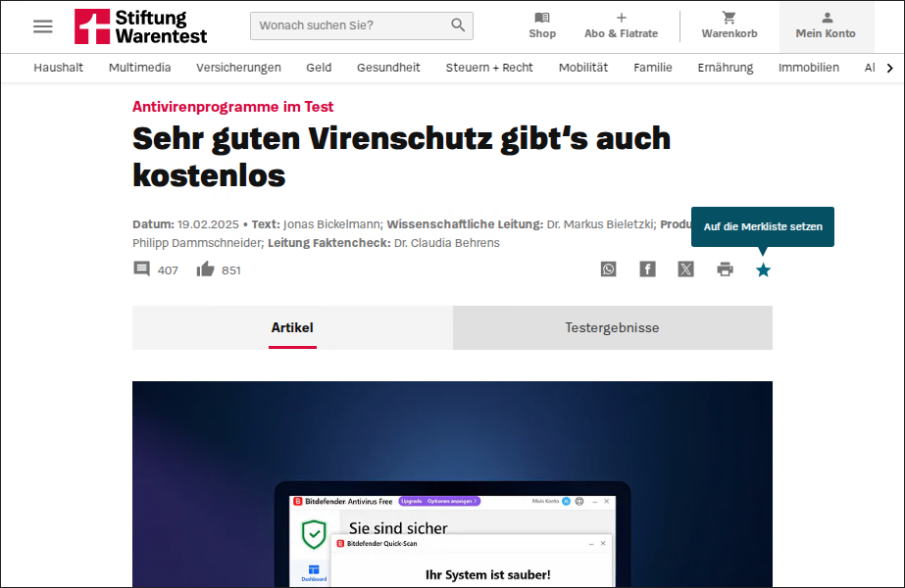Viewport: 905px width, 588px height.
Task: Add article to Merkliste with star
Action: pyautogui.click(x=763, y=269)
